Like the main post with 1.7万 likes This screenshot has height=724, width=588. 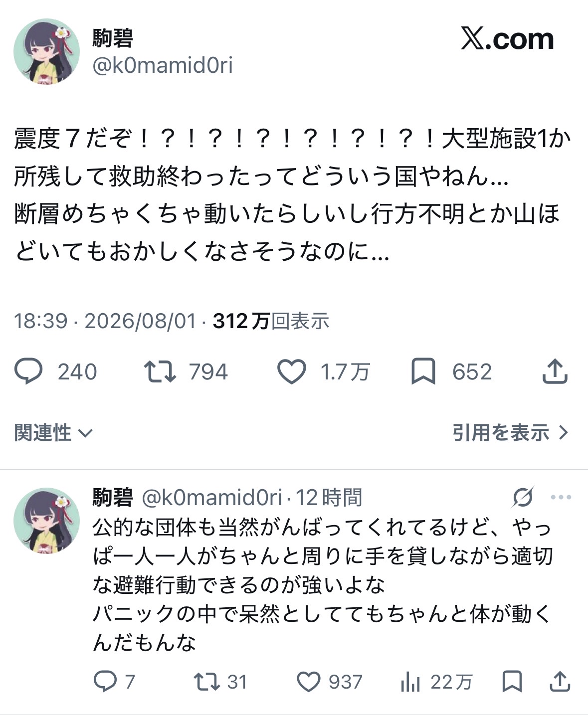291,372
